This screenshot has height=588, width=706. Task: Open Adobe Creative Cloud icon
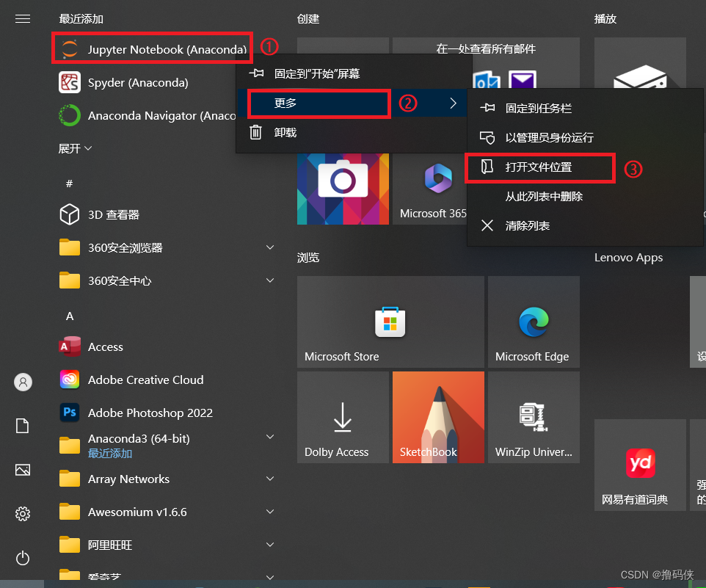click(69, 380)
